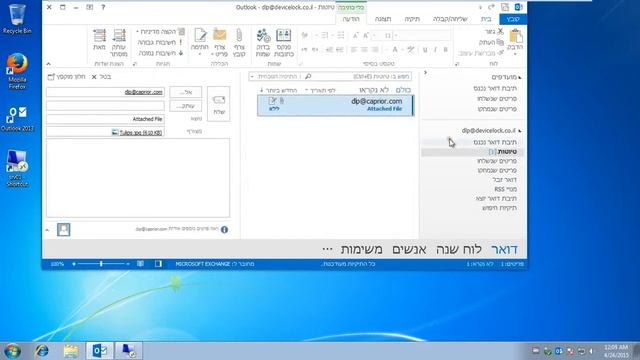Click the Format Painter brush icon

pyautogui.click(x=501, y=53)
